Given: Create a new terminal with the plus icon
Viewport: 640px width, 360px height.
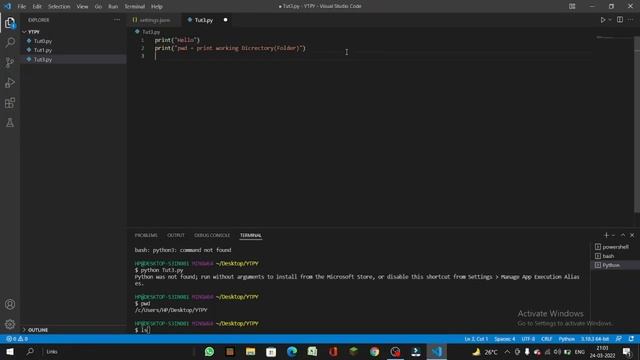Looking at the screenshot, I should 607,235.
